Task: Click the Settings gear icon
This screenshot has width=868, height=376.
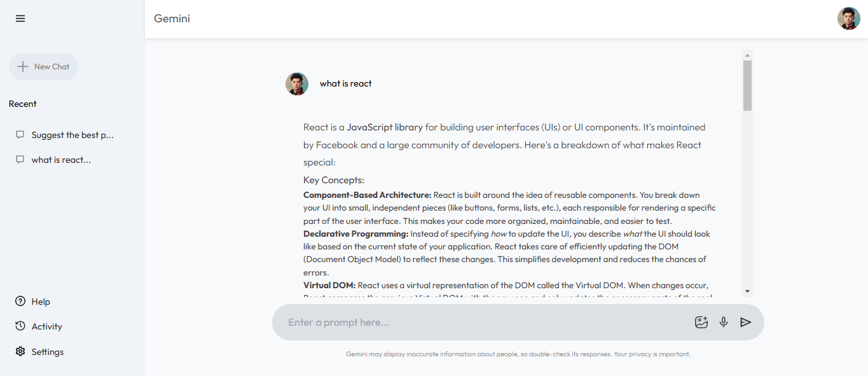Action: tap(20, 352)
